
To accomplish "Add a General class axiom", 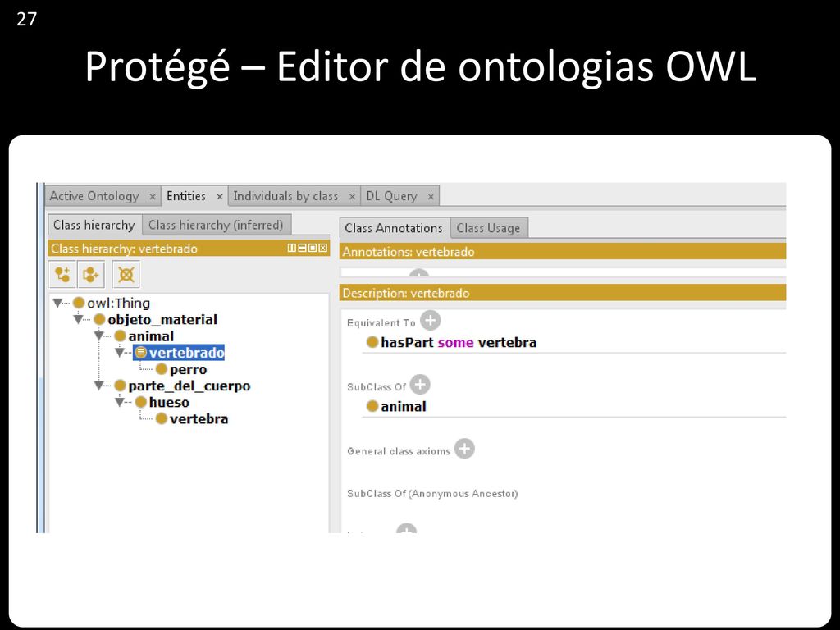I will pos(464,449).
